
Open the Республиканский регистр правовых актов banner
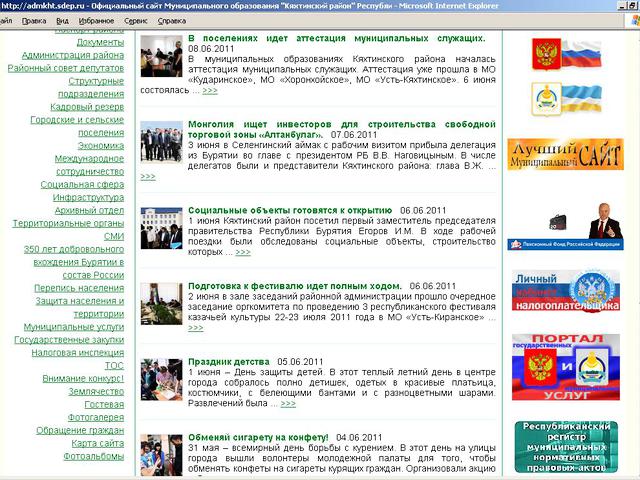coord(566,447)
